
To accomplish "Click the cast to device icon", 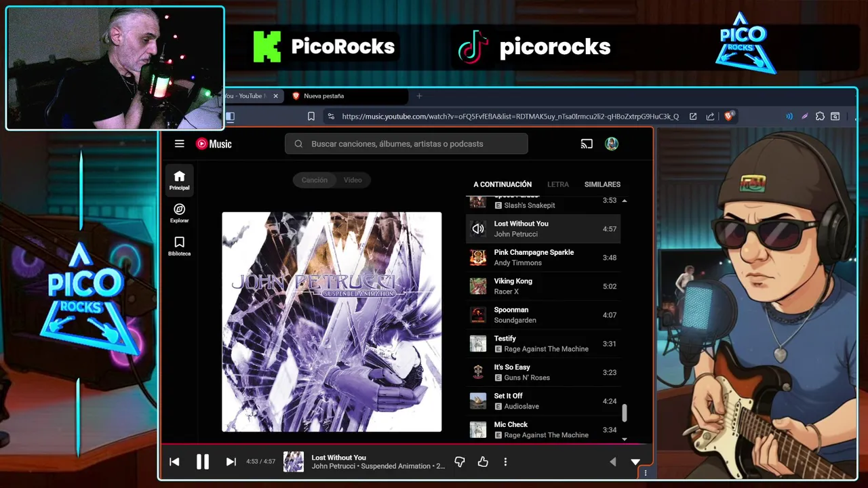I will pyautogui.click(x=587, y=144).
